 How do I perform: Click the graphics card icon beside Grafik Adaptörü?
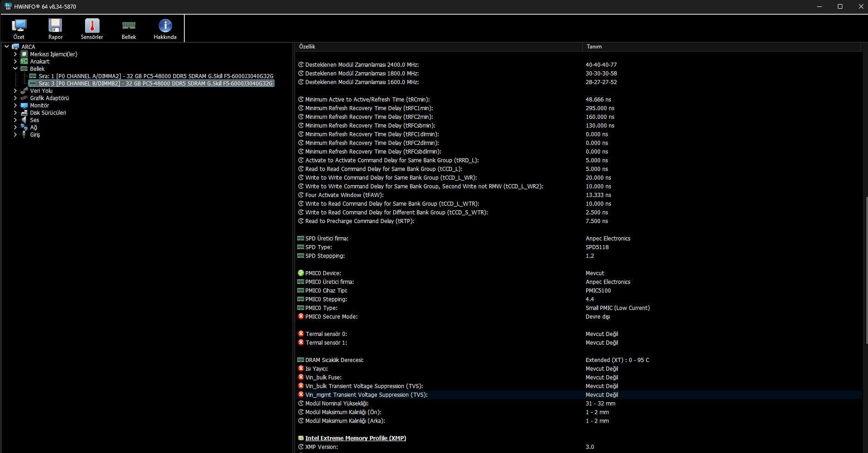tap(24, 98)
